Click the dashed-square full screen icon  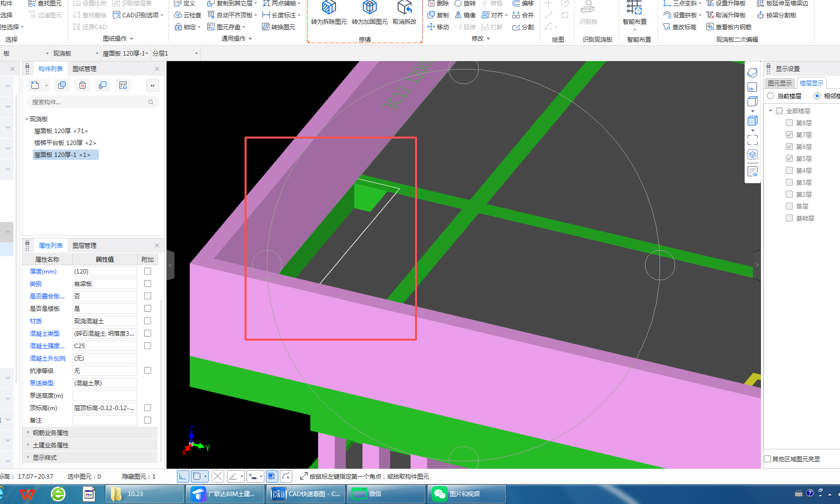pos(753,140)
